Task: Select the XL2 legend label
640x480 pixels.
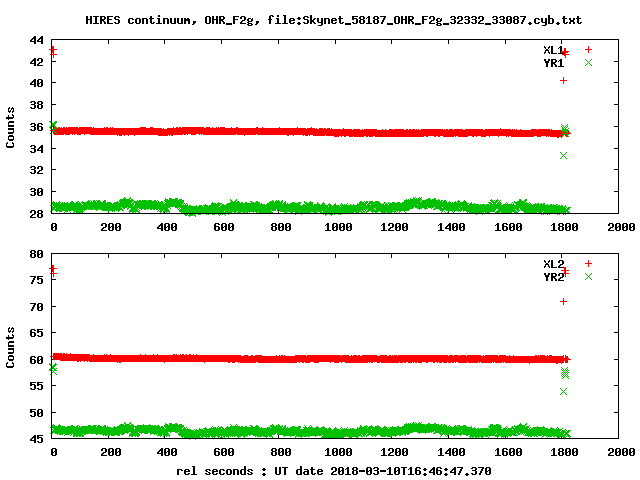Action: pos(553,264)
